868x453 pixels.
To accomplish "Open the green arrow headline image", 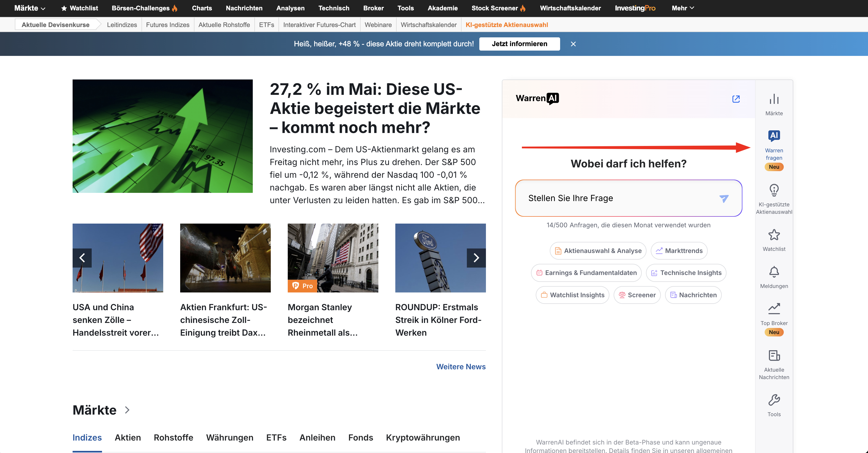I will (162, 136).
